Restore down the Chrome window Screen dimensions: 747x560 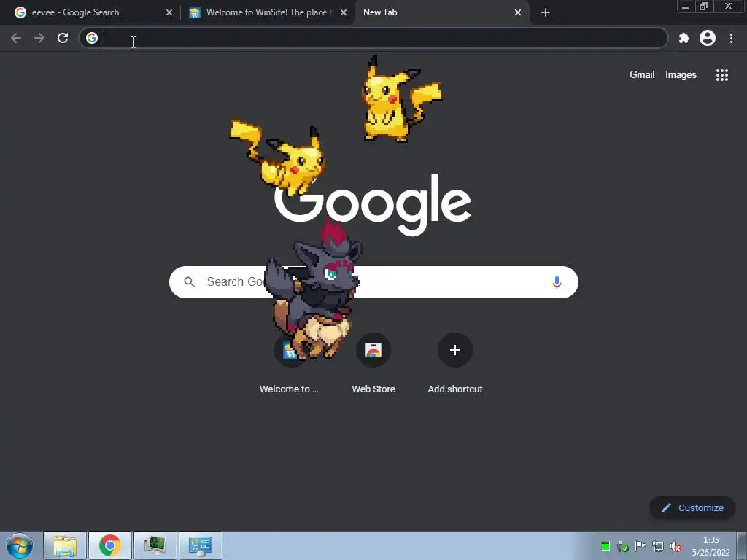[703, 6]
